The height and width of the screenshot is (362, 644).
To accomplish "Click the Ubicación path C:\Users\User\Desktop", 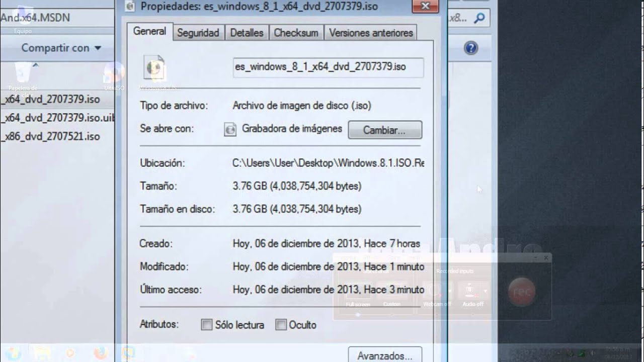I will (329, 163).
